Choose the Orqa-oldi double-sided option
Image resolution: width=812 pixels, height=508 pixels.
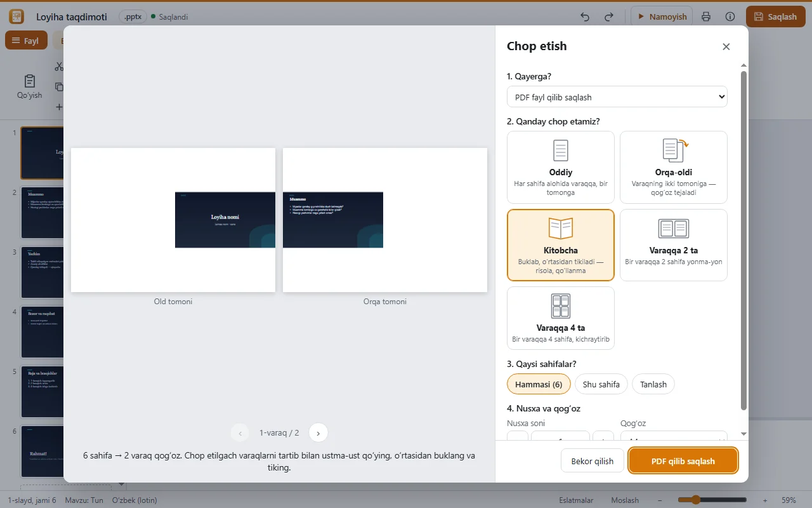click(674, 167)
